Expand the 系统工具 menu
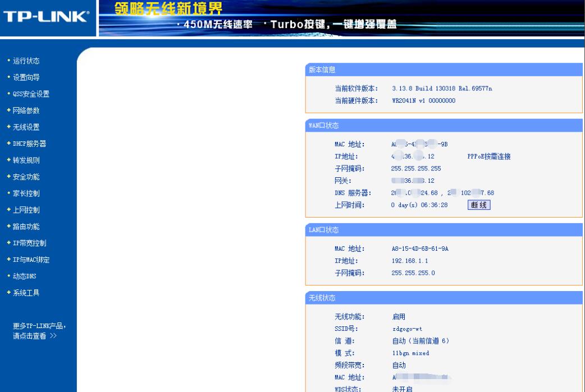The image size is (585, 392). [x=26, y=293]
